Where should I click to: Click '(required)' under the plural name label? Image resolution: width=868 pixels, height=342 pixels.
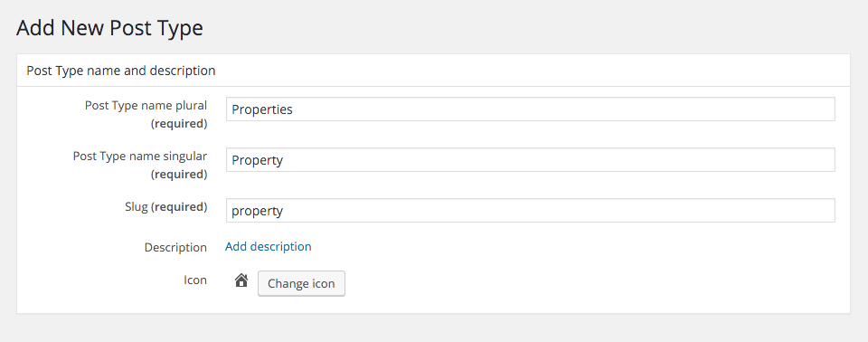coord(179,124)
